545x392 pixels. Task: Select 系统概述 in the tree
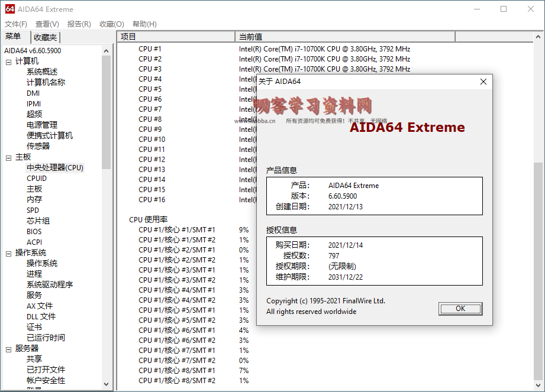[x=42, y=72]
